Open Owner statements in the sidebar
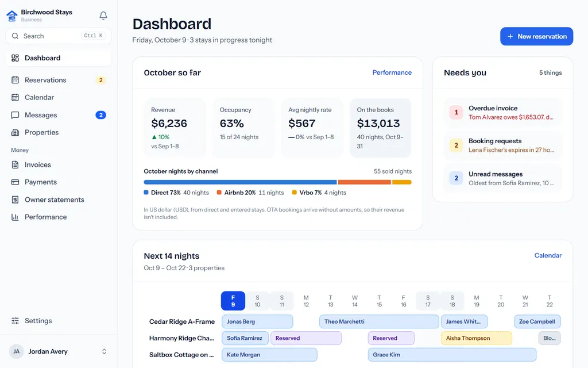This screenshot has width=588, height=368. 59,200
